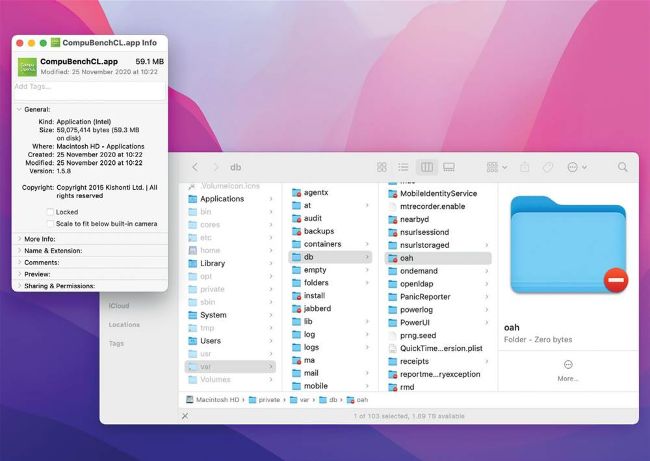650x461 pixels.
Task: Click 'private' in the path bar
Action: [x=270, y=400]
